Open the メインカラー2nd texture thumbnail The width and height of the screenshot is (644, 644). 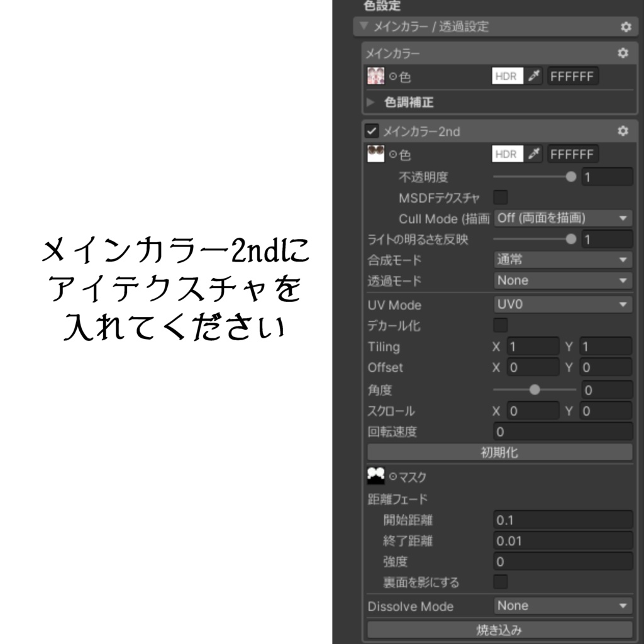(375, 153)
